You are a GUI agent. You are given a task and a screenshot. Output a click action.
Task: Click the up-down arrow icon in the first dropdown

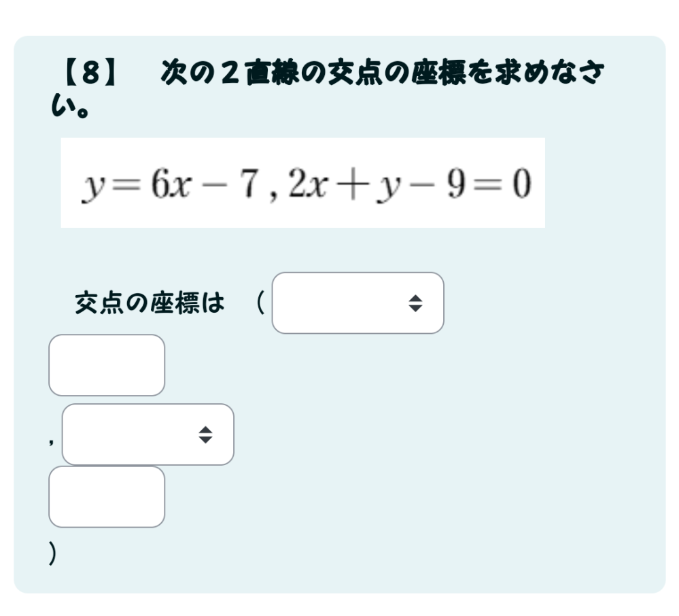415,303
